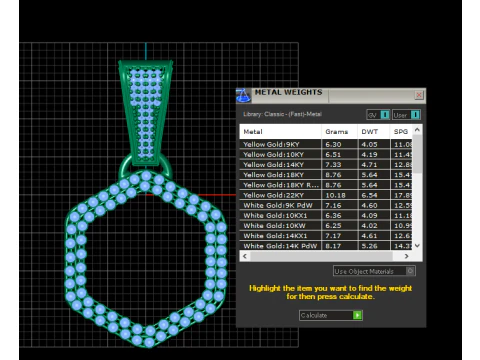Click the horizontal scrollbar thumb
480x360 pixels.
321,256
